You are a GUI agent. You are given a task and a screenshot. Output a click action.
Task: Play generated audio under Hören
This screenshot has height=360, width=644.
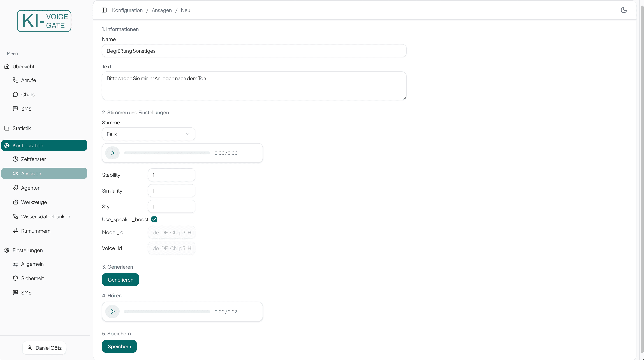(112, 312)
